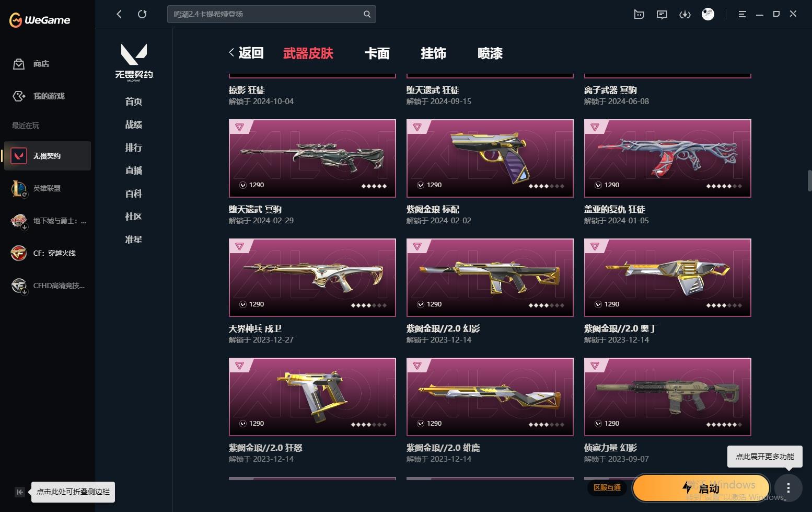812x512 pixels.
Task: Expand more functions three-dot button
Action: point(788,488)
